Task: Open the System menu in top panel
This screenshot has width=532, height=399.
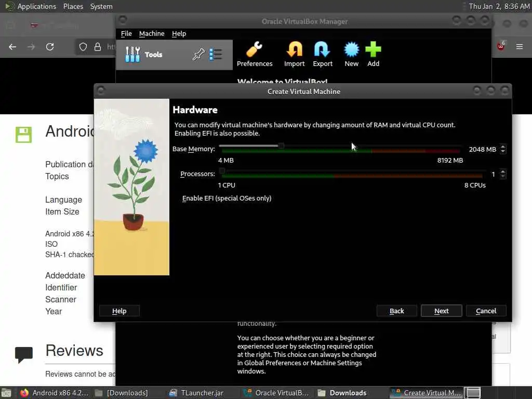Action: [x=101, y=6]
